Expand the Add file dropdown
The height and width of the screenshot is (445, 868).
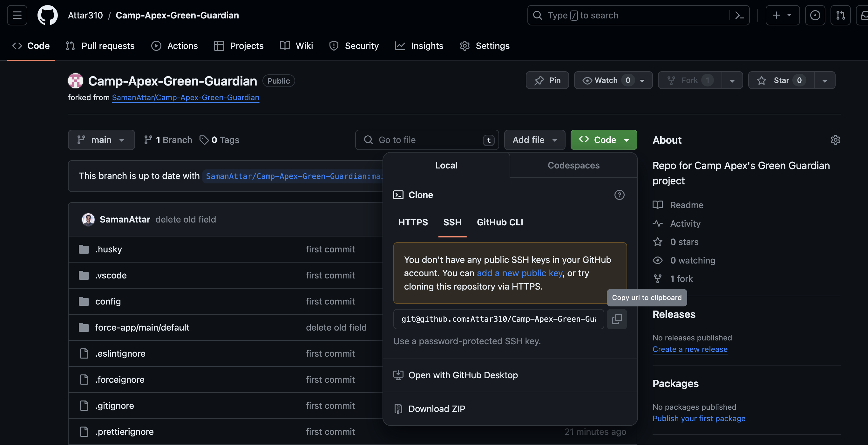(534, 140)
